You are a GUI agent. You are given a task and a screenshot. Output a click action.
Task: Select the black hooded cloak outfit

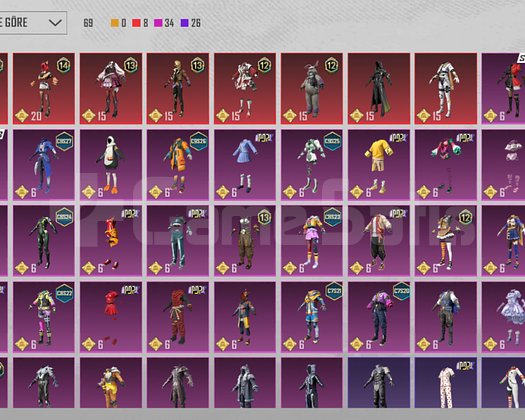pyautogui.click(x=379, y=88)
